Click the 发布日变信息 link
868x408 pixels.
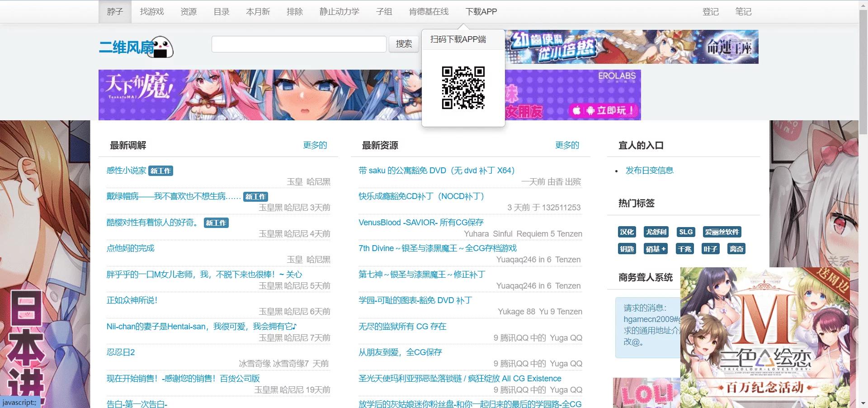[650, 171]
